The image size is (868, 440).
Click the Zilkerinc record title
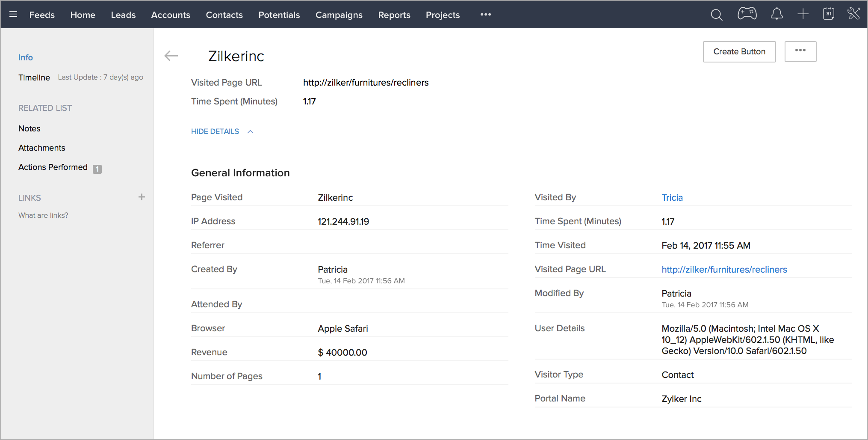[x=236, y=56]
